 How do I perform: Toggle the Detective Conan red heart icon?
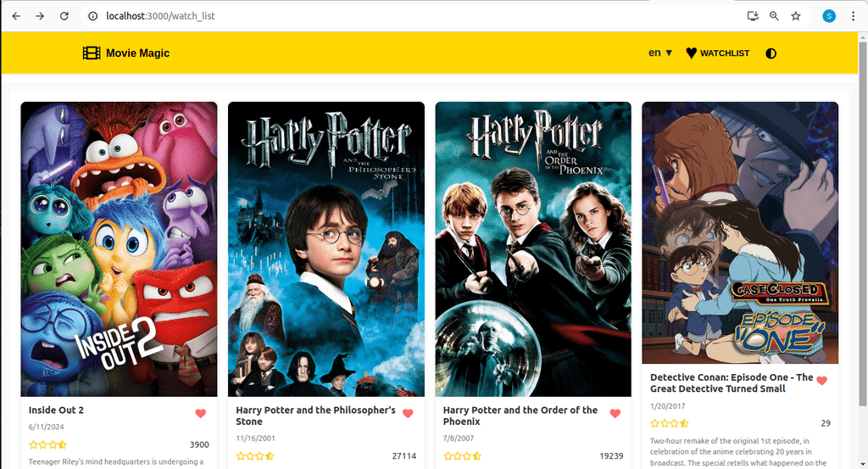(822, 381)
